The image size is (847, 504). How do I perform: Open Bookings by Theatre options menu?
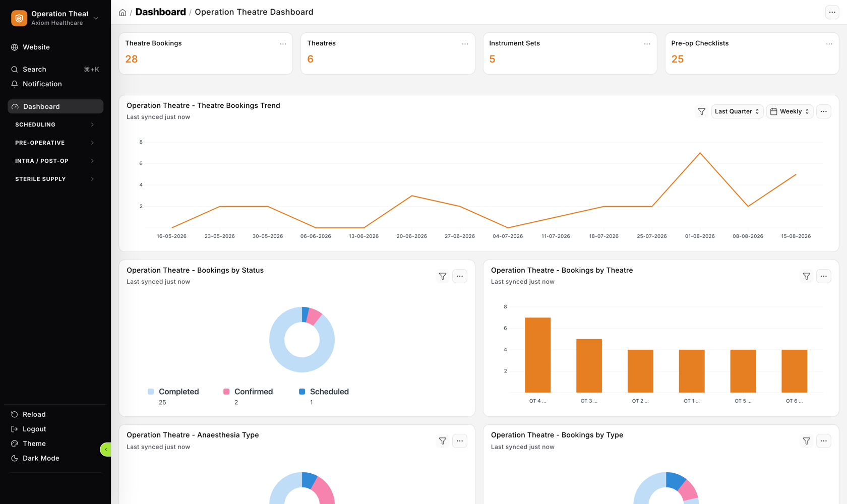[823, 276]
